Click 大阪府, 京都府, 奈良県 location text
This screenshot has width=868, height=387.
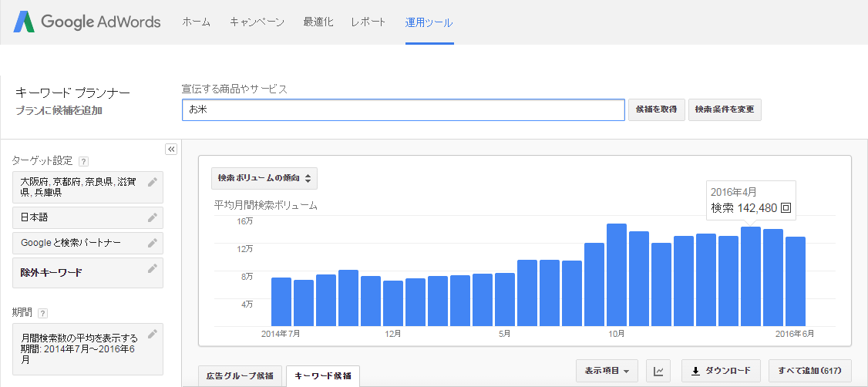click(x=79, y=187)
